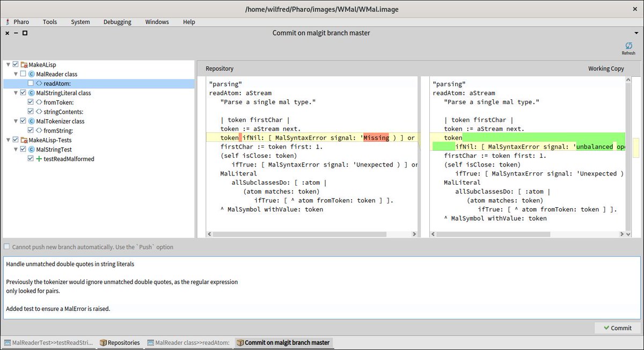
Task: Click the Refresh icon in the toolbar
Action: coord(628,47)
